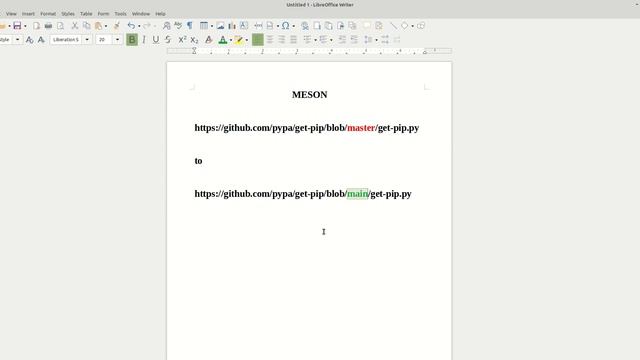Insert a cross-reference
Screen dimensions: 640x360
click(352, 26)
